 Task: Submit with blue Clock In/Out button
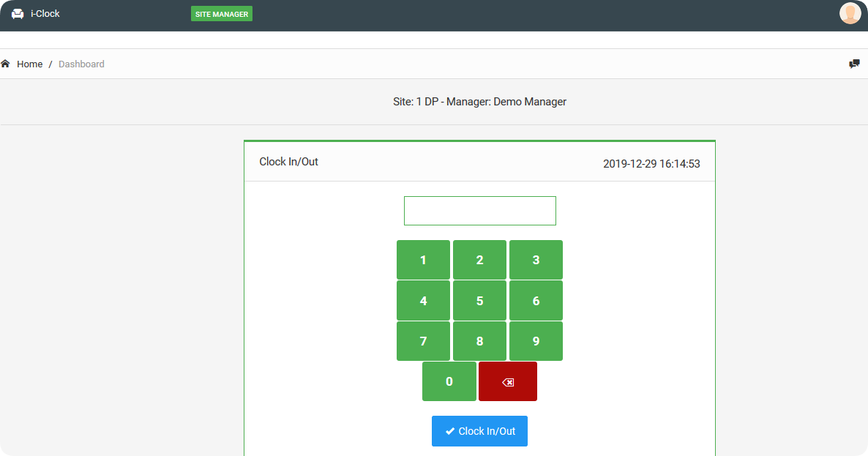(x=479, y=431)
